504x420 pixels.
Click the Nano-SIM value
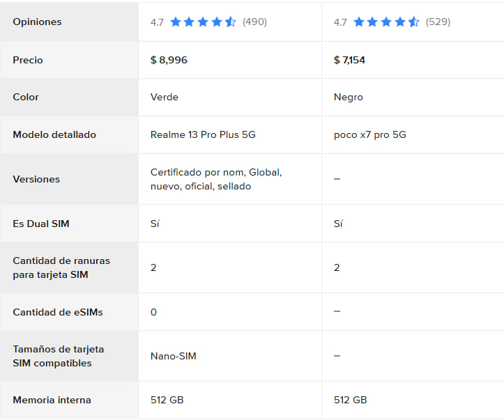[174, 356]
